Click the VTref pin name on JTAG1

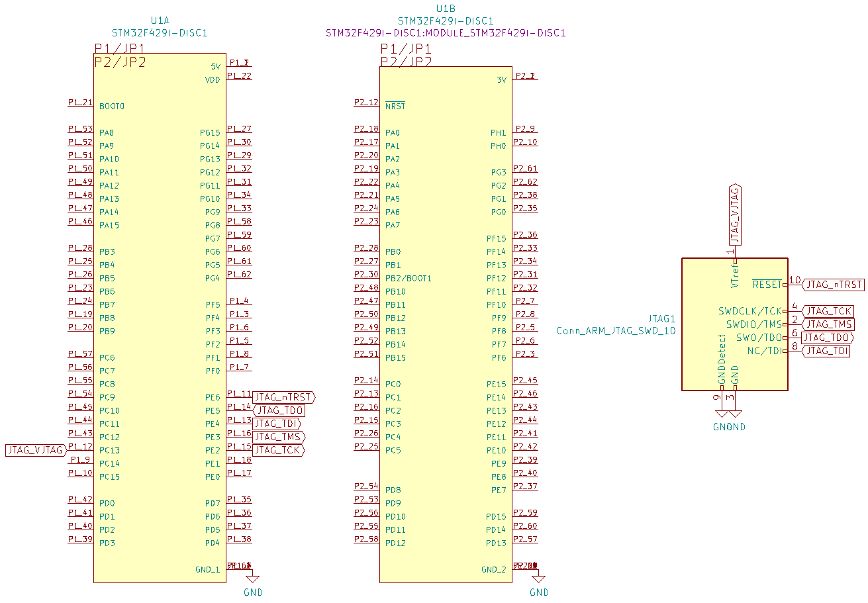click(734, 275)
